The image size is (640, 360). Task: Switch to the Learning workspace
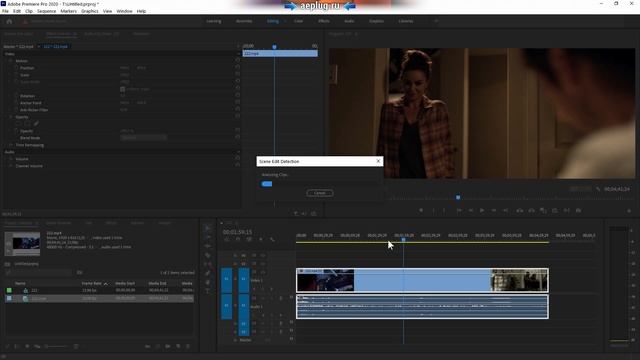tap(213, 21)
